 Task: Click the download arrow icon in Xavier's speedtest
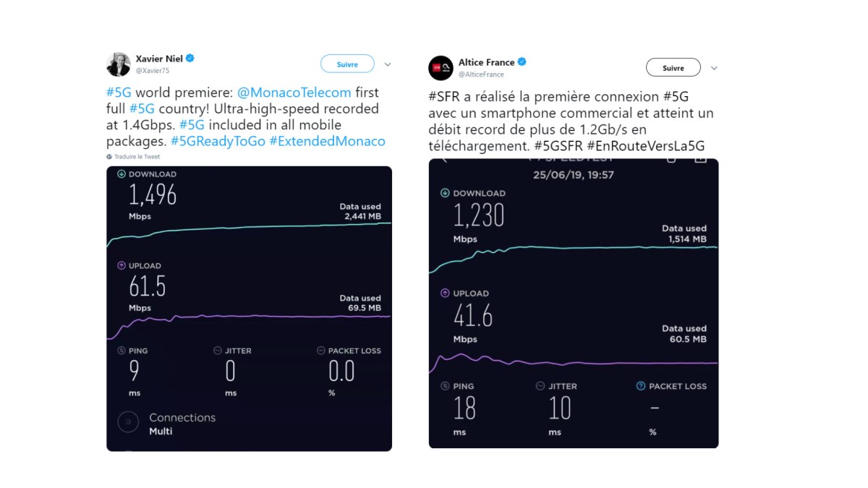point(122,174)
